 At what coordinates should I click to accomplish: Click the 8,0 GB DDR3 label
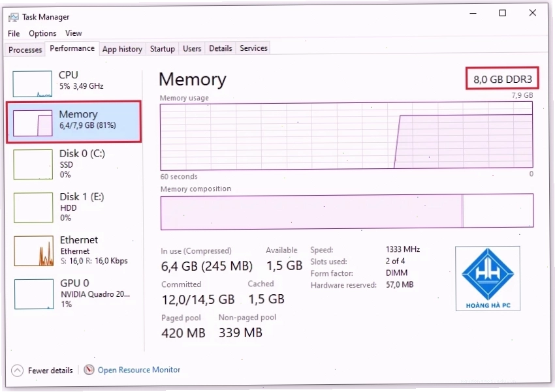pyautogui.click(x=503, y=79)
